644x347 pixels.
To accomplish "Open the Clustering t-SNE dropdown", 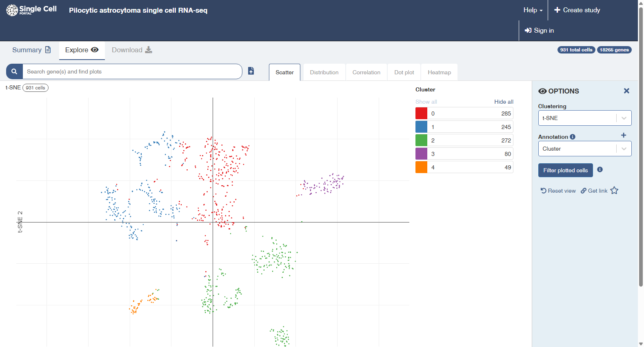I will tap(584, 118).
